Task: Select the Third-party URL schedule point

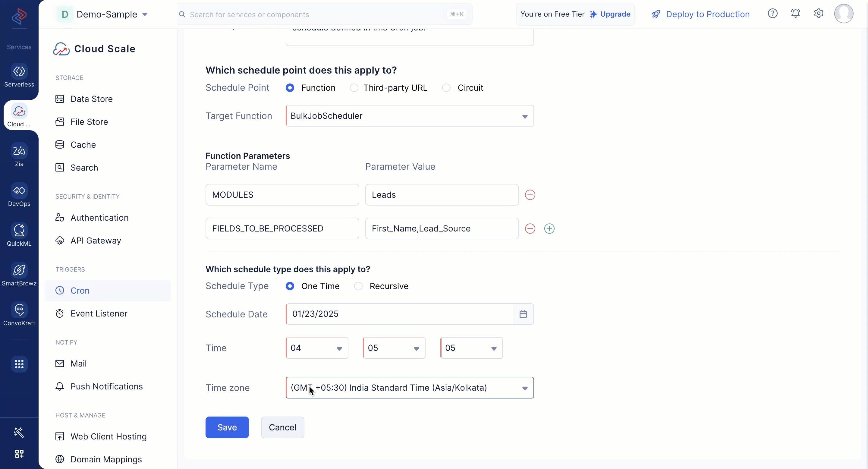Action: pos(354,88)
